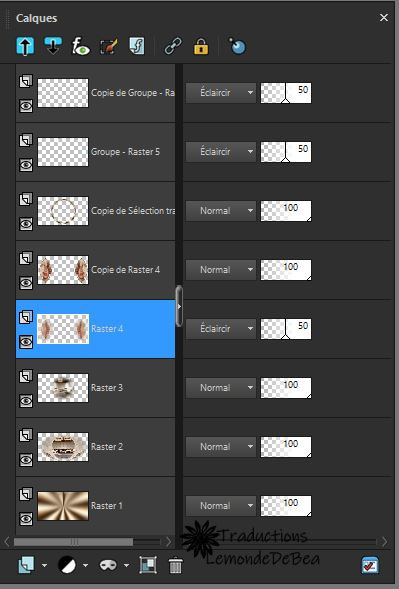This screenshot has width=399, height=589.
Task: Hide the Groupe - Raster 5 layer
Action: [26, 165]
